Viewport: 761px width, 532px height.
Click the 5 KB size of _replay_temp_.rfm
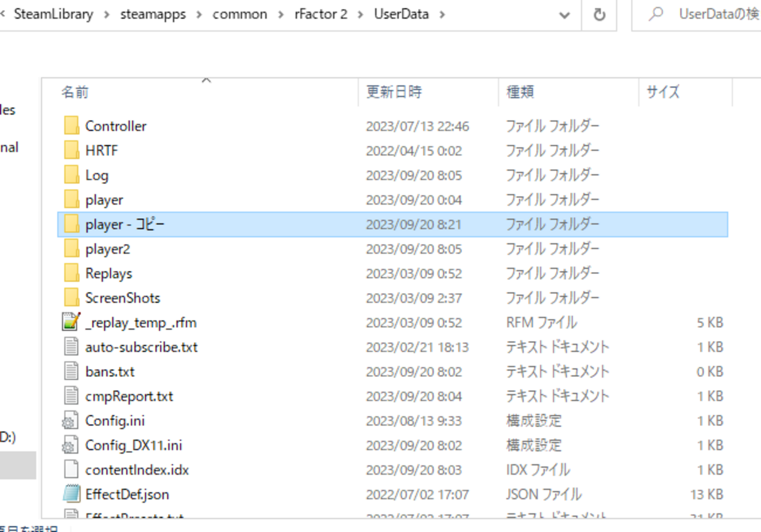710,323
